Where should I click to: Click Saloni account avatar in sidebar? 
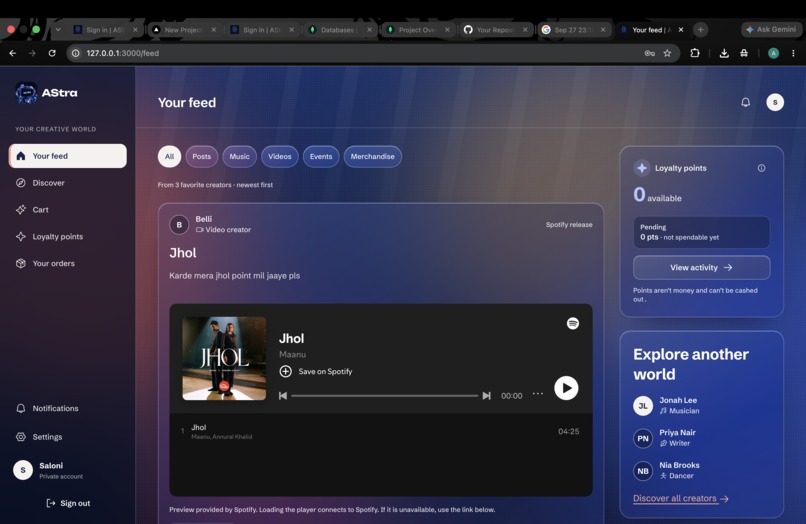[23, 470]
